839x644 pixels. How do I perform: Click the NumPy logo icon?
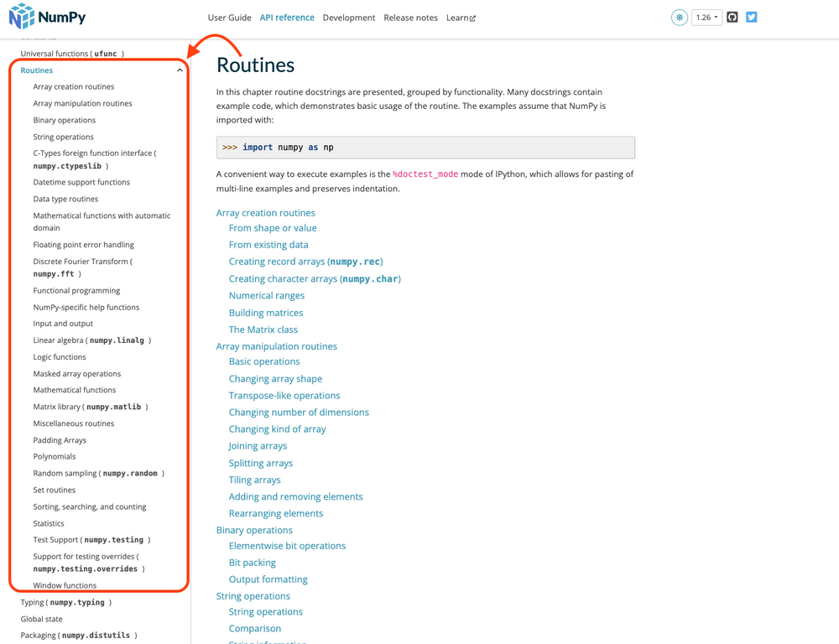coord(21,15)
